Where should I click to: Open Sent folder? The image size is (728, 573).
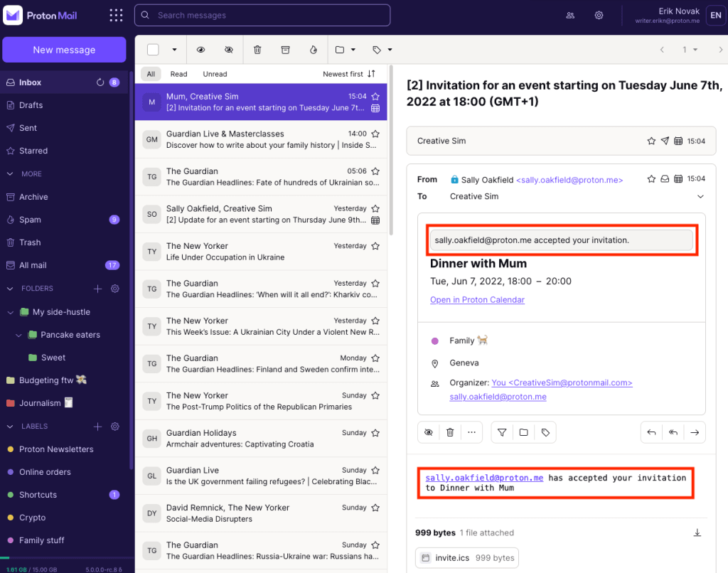(x=64, y=128)
